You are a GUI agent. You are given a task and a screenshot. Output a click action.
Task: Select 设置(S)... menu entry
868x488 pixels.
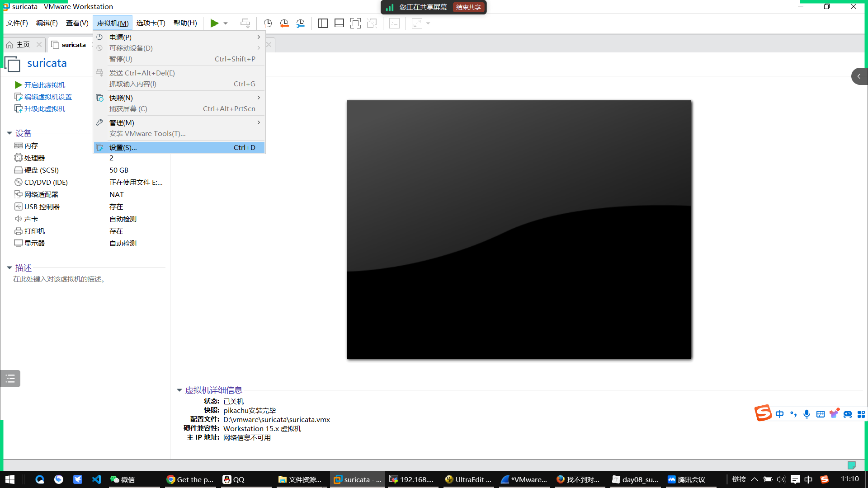[x=179, y=147]
